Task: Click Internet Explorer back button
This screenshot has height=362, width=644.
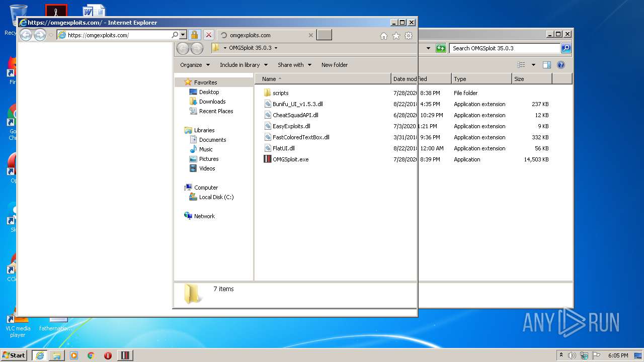Action: 26,35
